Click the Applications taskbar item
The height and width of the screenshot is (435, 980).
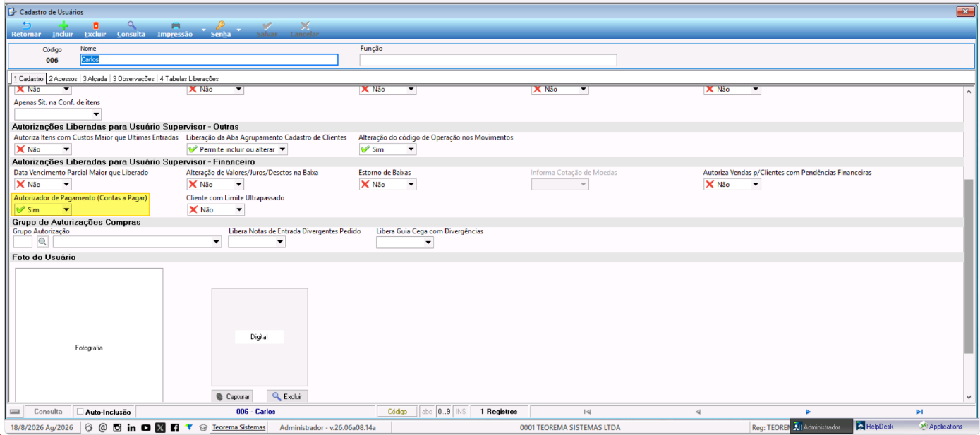click(941, 427)
